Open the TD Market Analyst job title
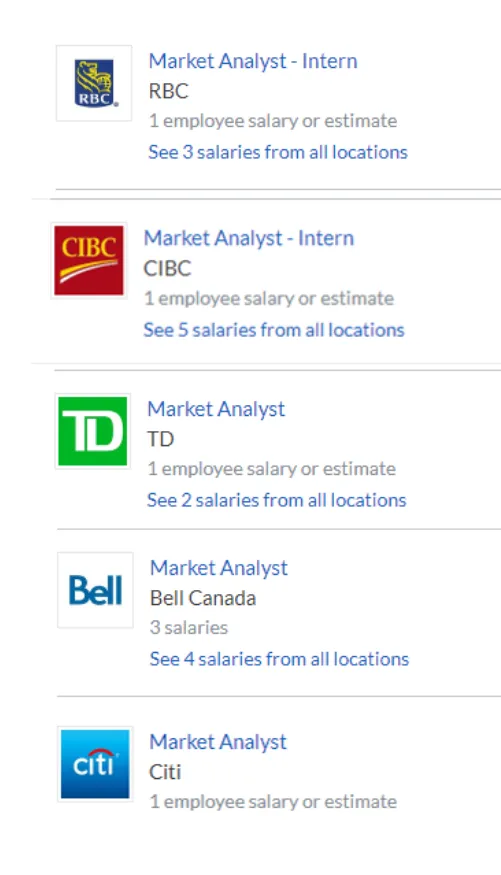The image size is (501, 875). [216, 409]
